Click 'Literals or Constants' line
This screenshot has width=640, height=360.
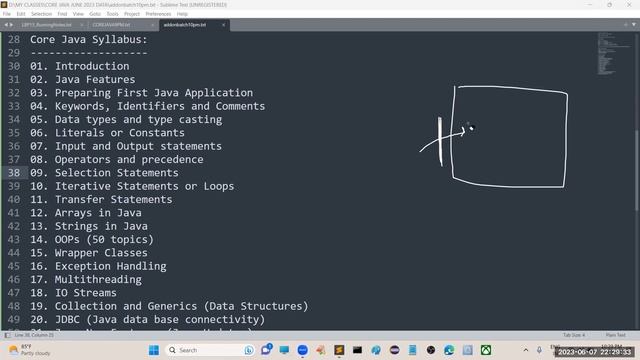(x=107, y=133)
